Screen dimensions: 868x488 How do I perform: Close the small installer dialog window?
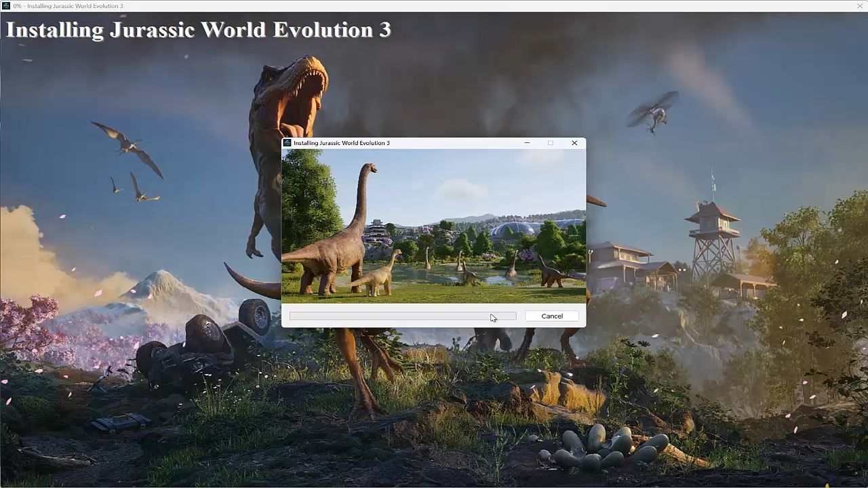pyautogui.click(x=574, y=143)
